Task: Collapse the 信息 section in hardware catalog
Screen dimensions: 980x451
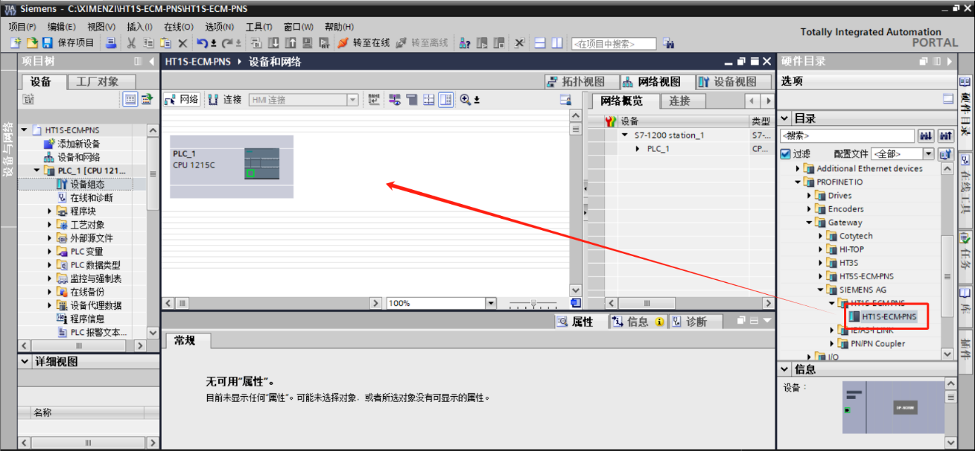Action: click(x=785, y=369)
